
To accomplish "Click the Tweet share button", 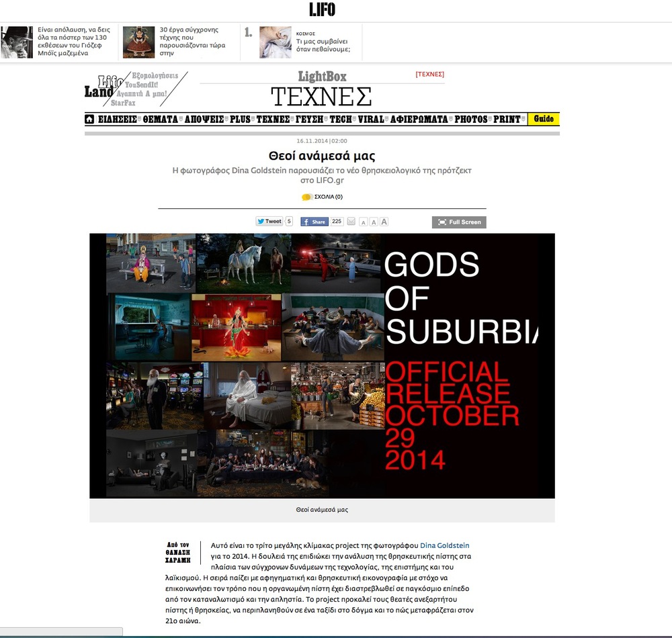I will tap(269, 222).
